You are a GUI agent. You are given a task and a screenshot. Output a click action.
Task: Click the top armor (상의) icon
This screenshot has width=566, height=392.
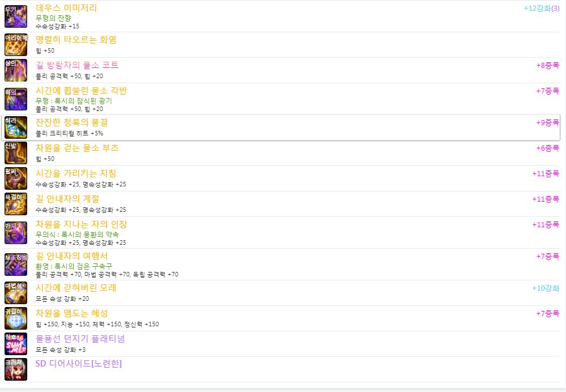(16, 70)
